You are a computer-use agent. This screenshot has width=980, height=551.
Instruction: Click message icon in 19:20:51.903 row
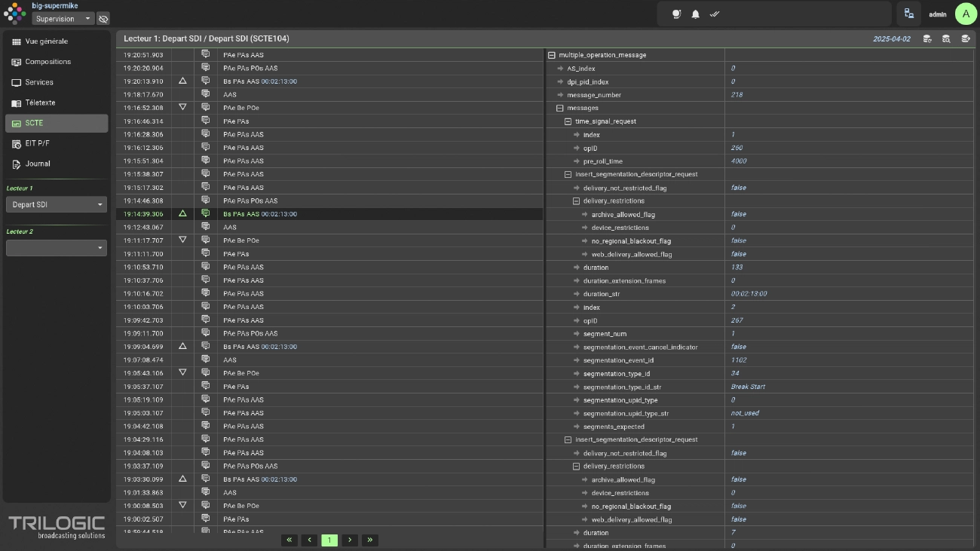click(x=205, y=55)
